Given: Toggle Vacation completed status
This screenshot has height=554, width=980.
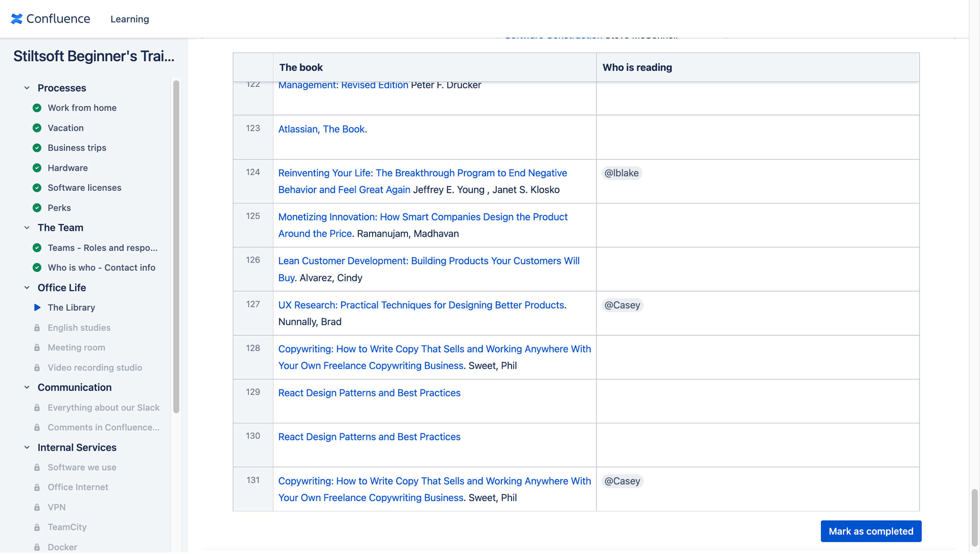Looking at the screenshot, I should point(37,127).
